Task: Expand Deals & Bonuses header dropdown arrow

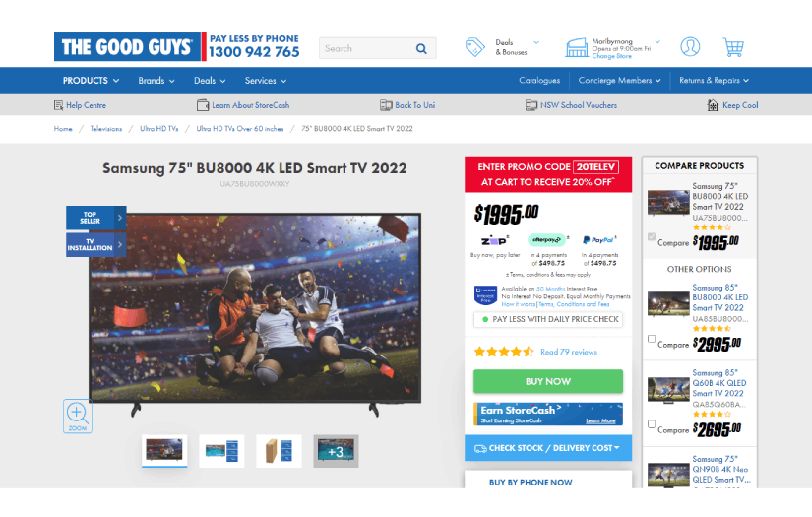Action: [x=536, y=42]
